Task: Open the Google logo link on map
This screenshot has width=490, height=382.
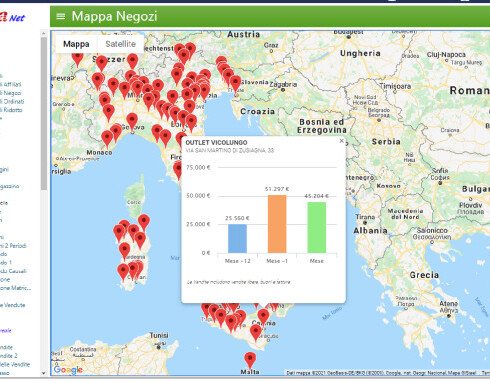Action: click(x=68, y=370)
